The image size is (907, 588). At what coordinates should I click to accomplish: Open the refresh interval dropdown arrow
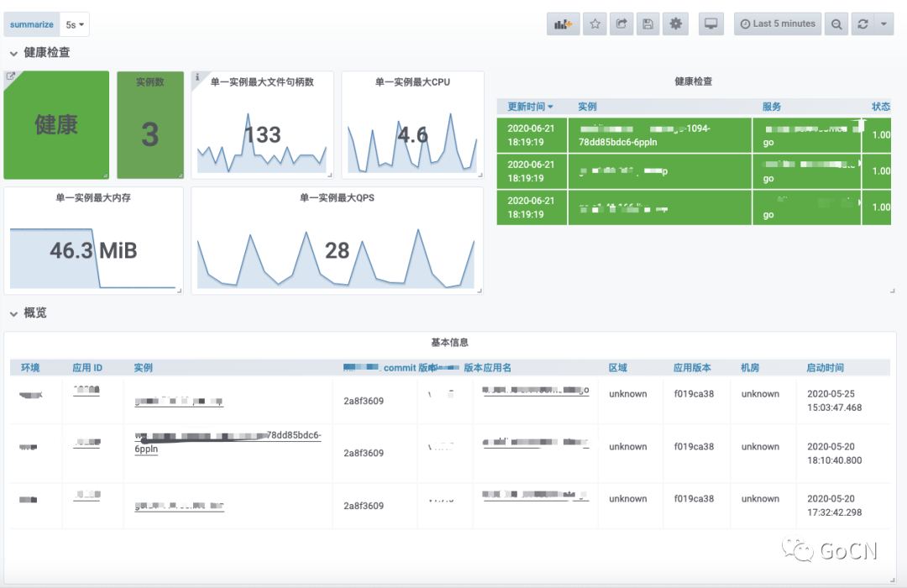point(884,24)
